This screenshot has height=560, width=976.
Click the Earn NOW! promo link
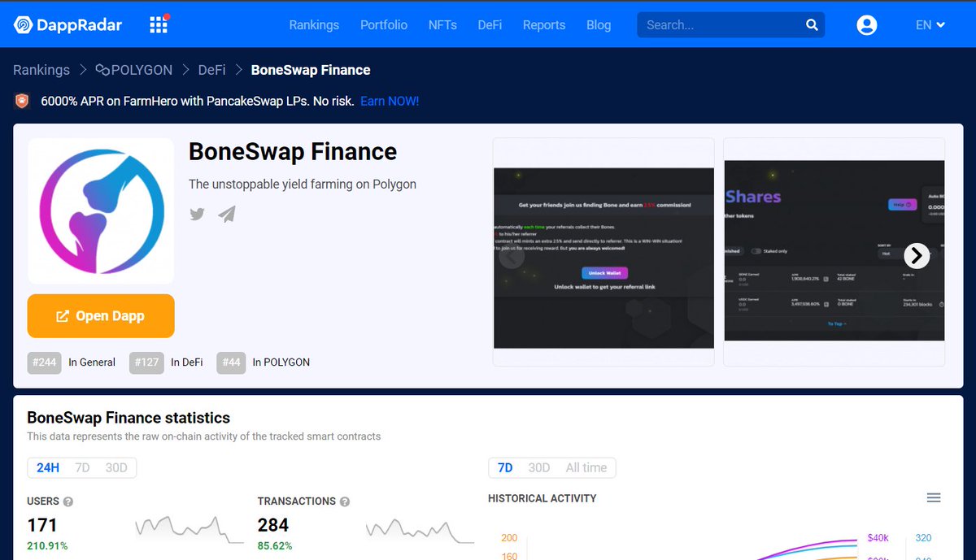pos(390,102)
